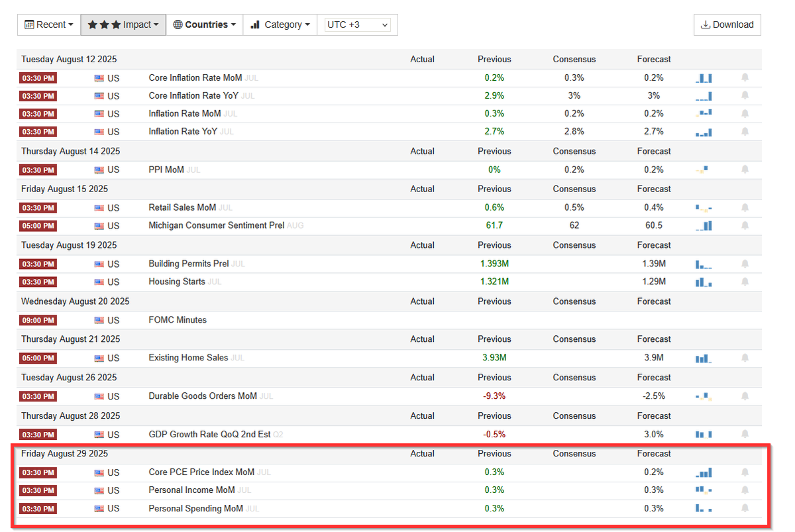Set alert bell for Core Inflation Rate YoY

[x=745, y=96]
